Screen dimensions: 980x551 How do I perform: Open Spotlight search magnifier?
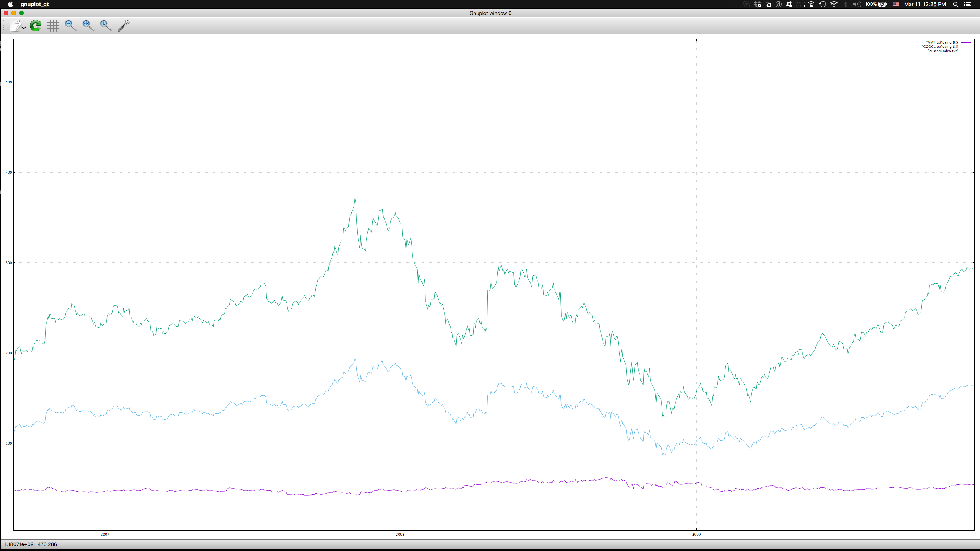coord(955,4)
